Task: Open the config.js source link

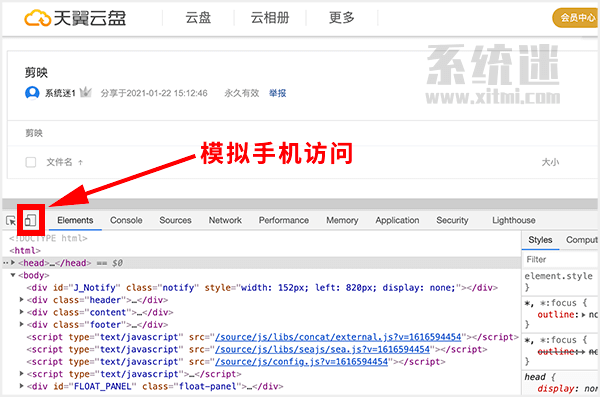Action: (x=301, y=361)
